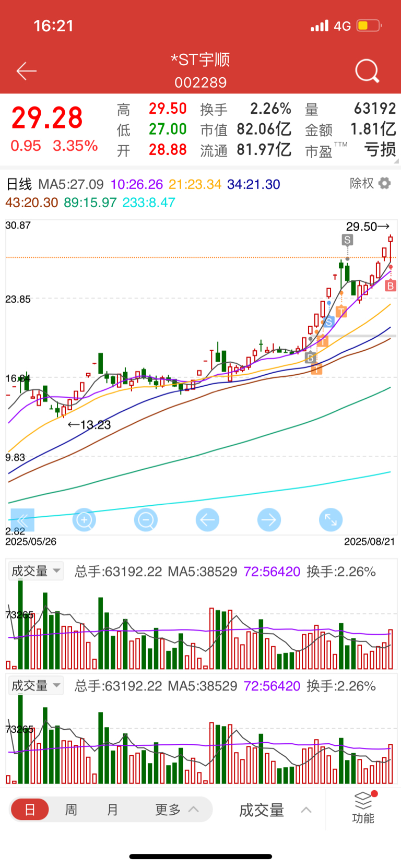Expand chart to fullscreen icon
This screenshot has width=401, height=868.
coord(331,520)
